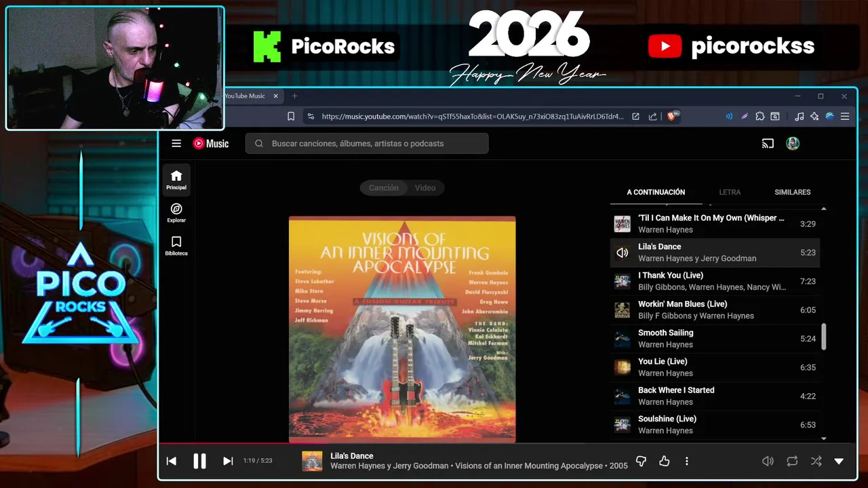The height and width of the screenshot is (488, 868).
Task: Click the browser URL address bar
Action: (x=473, y=117)
